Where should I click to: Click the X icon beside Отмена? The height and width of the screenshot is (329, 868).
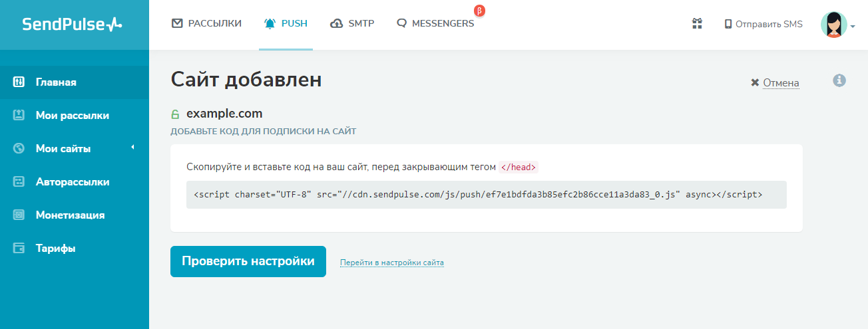[x=755, y=83]
